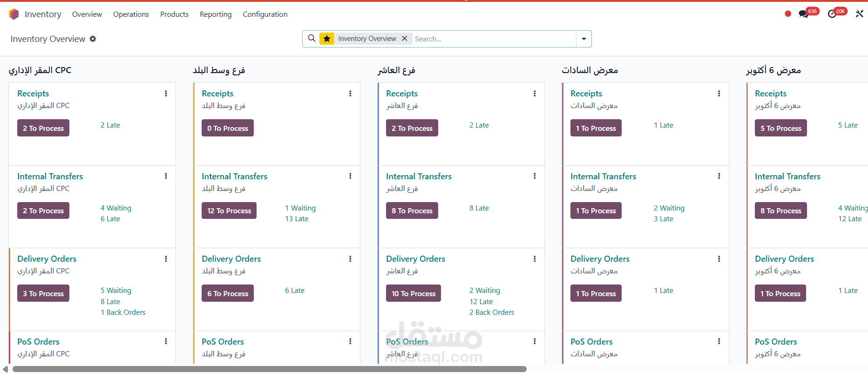This screenshot has height=373, width=868.
Task: Click the Inventory app logo icon
Action: point(14,14)
